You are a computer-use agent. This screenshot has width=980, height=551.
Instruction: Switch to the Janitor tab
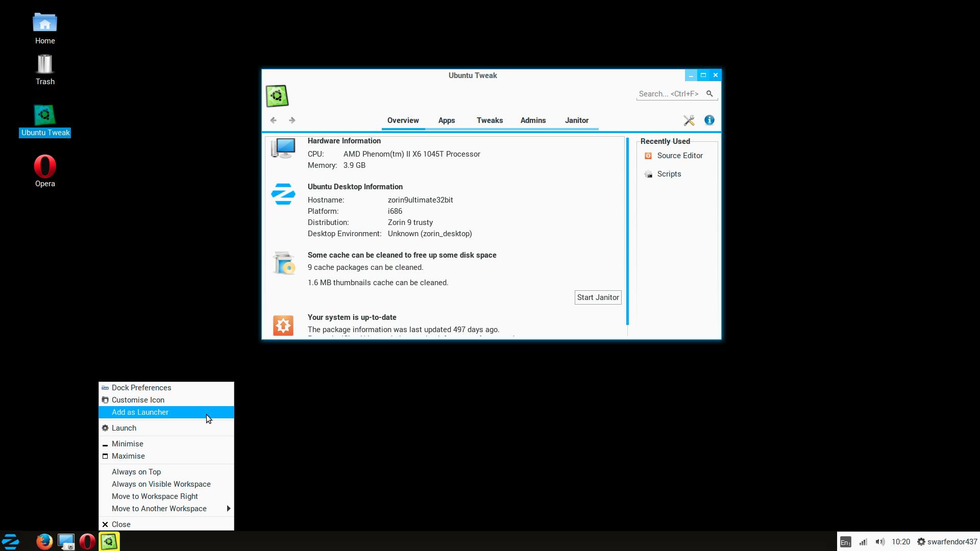click(576, 120)
